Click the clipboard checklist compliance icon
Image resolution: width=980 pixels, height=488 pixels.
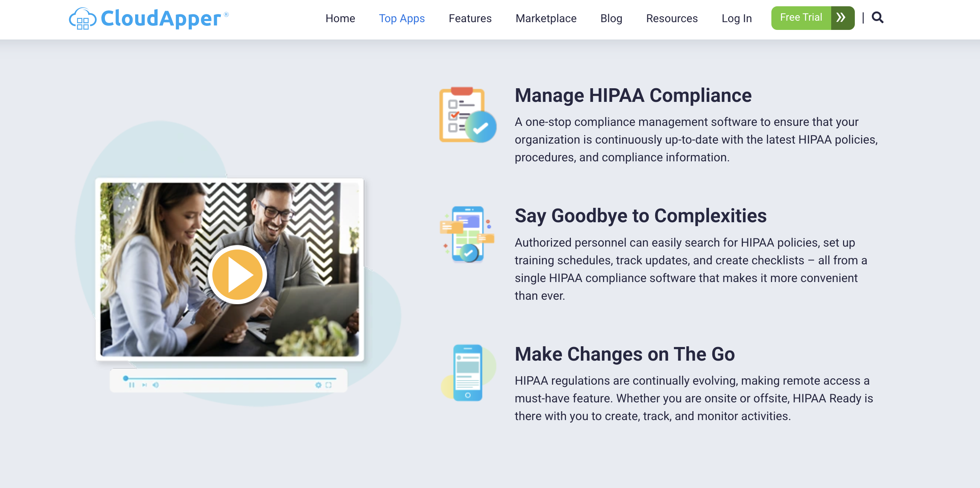point(467,115)
